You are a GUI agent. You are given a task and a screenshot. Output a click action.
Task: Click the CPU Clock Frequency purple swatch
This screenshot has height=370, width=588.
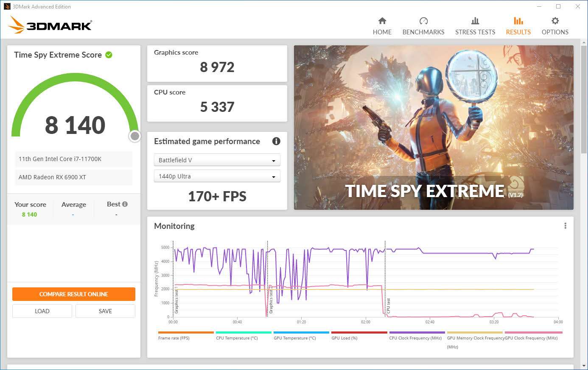click(417, 333)
